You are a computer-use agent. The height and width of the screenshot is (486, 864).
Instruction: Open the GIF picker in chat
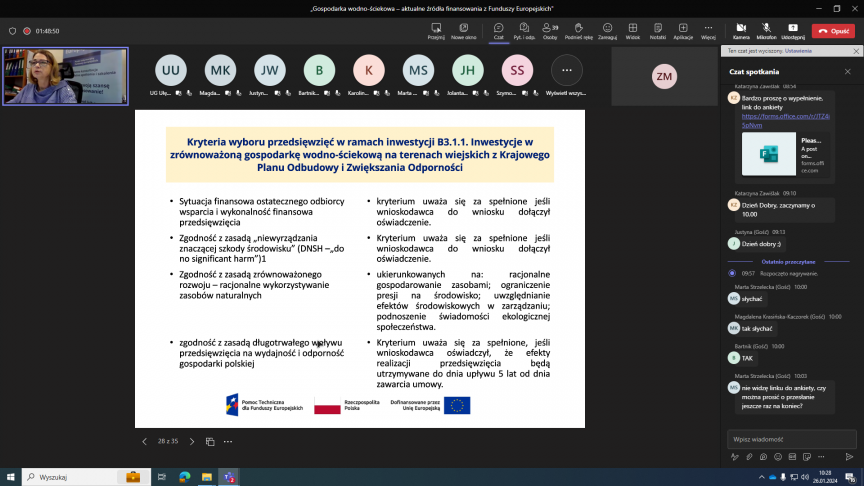792,457
